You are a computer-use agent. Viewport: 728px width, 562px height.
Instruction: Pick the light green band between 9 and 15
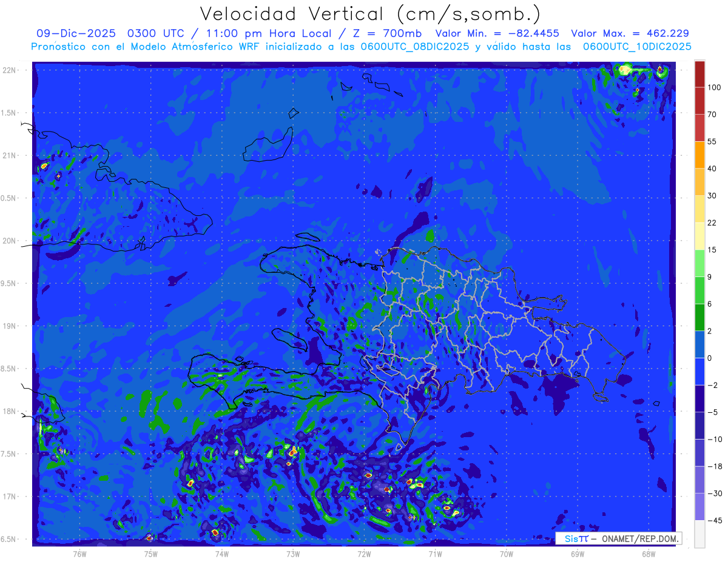point(699,263)
